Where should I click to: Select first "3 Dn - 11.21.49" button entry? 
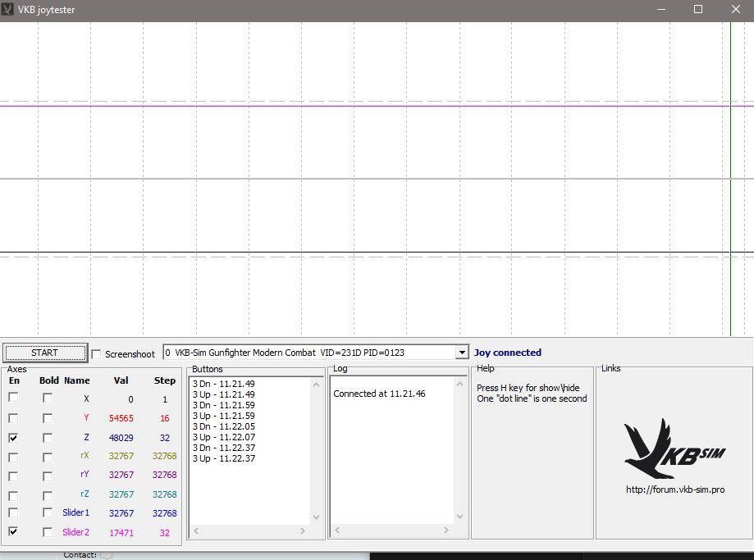click(x=223, y=384)
